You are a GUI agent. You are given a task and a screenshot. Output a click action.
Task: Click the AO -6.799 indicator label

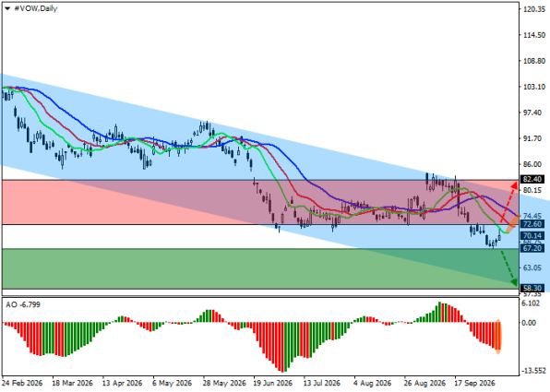pyautogui.click(x=23, y=304)
